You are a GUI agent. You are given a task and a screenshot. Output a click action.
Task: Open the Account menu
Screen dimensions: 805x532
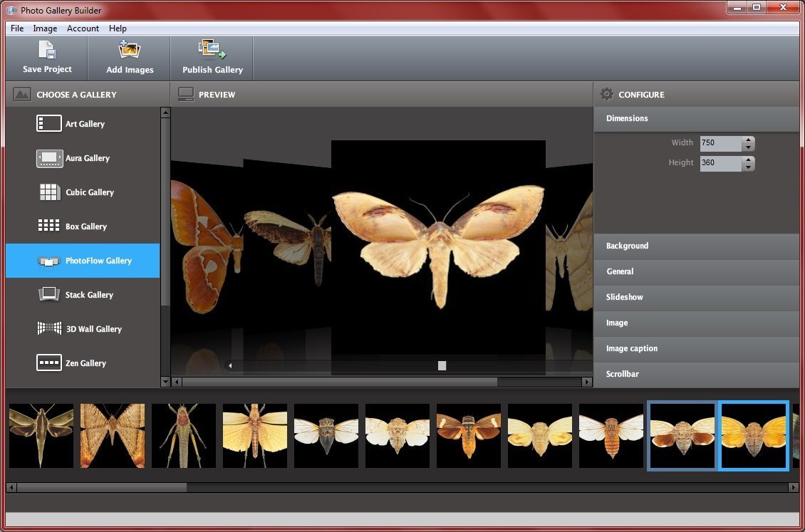(83, 28)
